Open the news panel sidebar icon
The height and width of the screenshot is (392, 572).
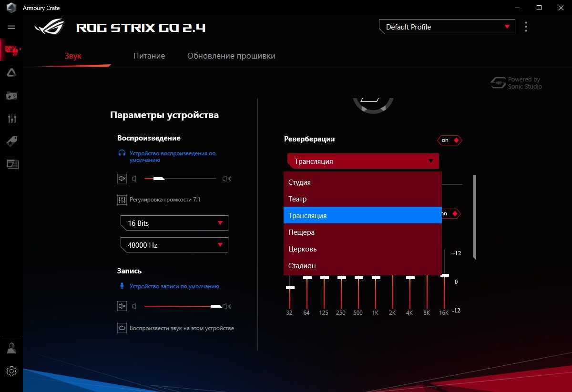point(11,164)
